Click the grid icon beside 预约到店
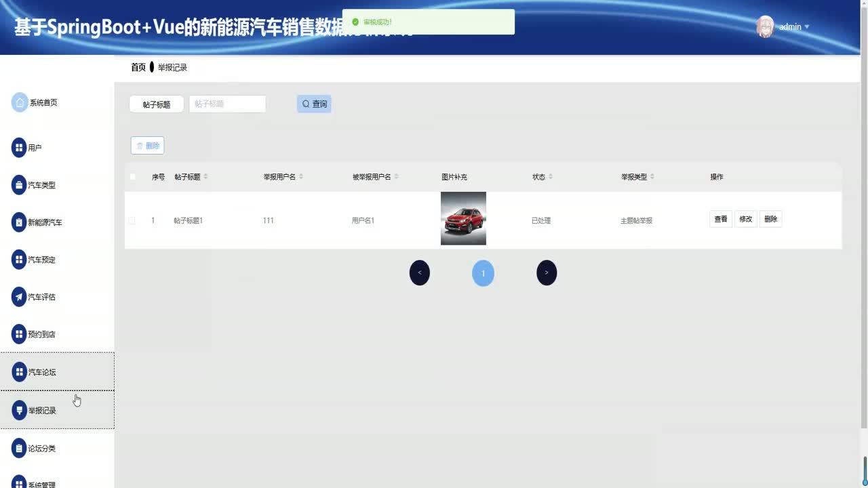The width and height of the screenshot is (868, 488). click(x=19, y=334)
